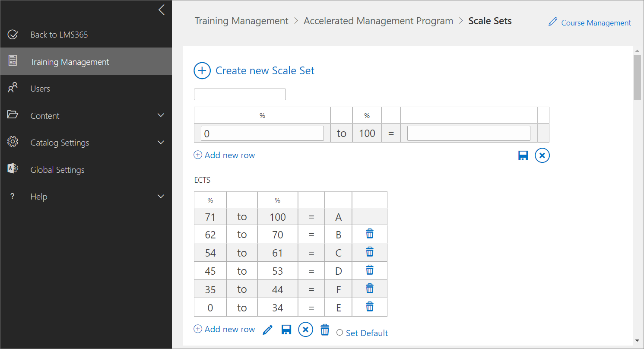644x349 pixels.
Task: Collapse the left navigation sidebar
Action: pyautogui.click(x=162, y=10)
